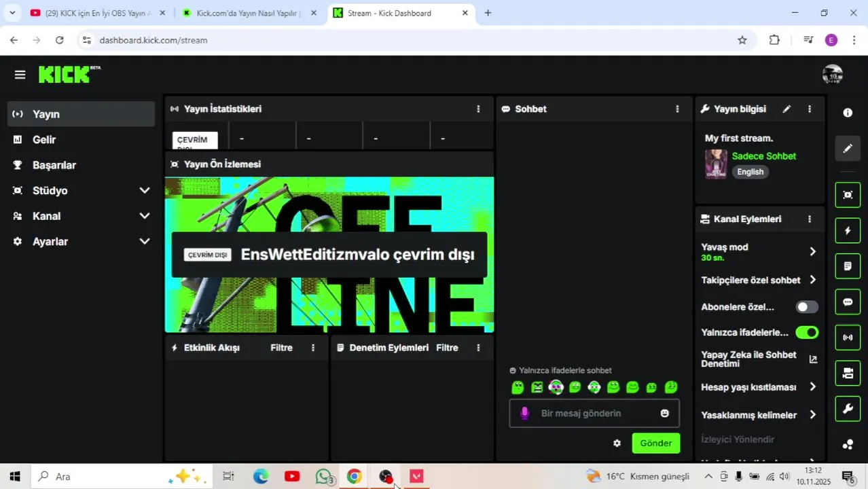Screen dimensions: 868x489
Task: Toggle the stream preview widget icon in the sidebar
Action: pos(848,195)
